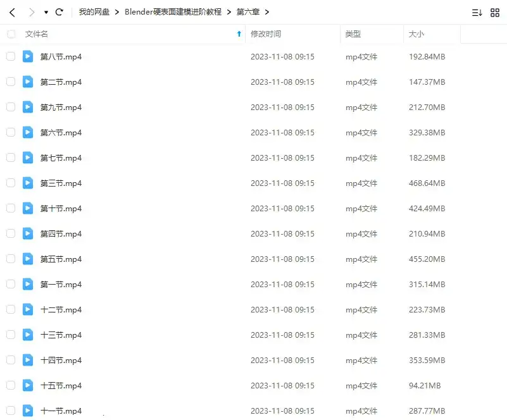
Task: Sort files by 大小 column header
Action: (x=416, y=34)
